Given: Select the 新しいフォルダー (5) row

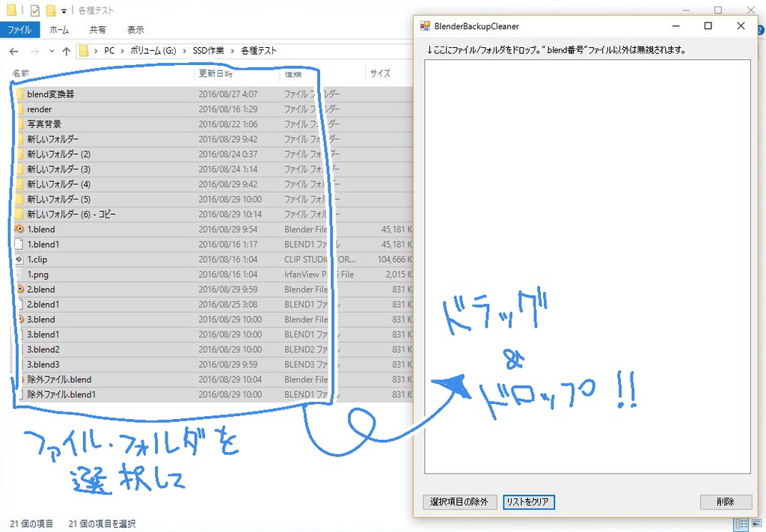Looking at the screenshot, I should 212,199.
